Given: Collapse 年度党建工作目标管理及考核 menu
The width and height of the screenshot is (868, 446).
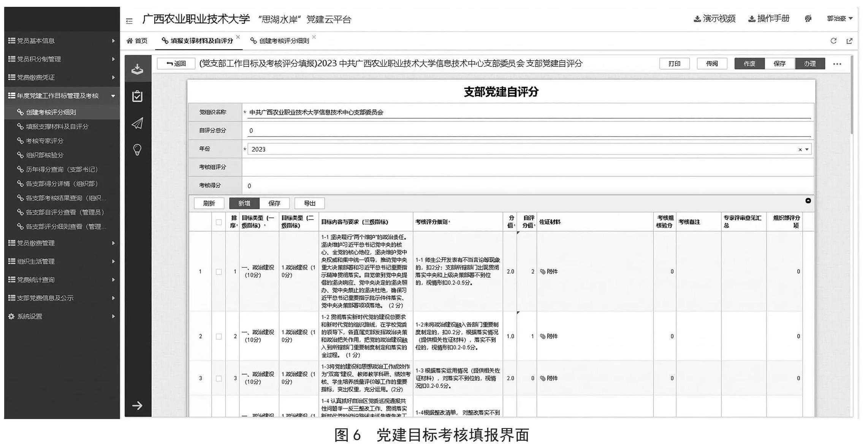Looking at the screenshot, I should pyautogui.click(x=62, y=96).
